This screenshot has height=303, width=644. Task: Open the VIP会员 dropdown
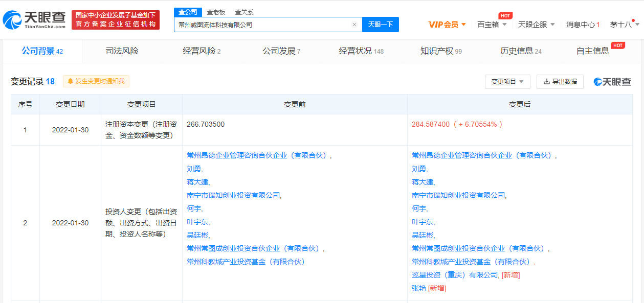[x=447, y=25]
